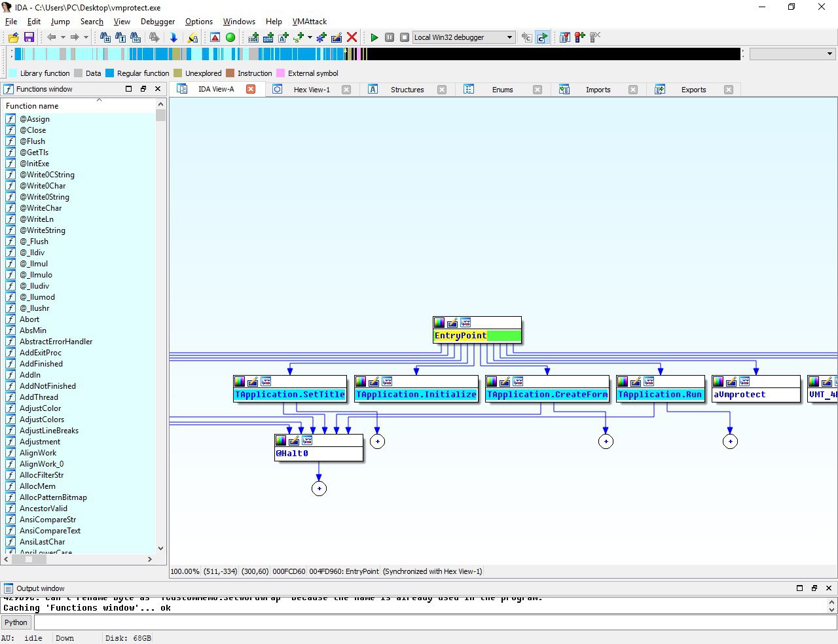Switch to the Exports tab
838x644 pixels.
click(693, 90)
